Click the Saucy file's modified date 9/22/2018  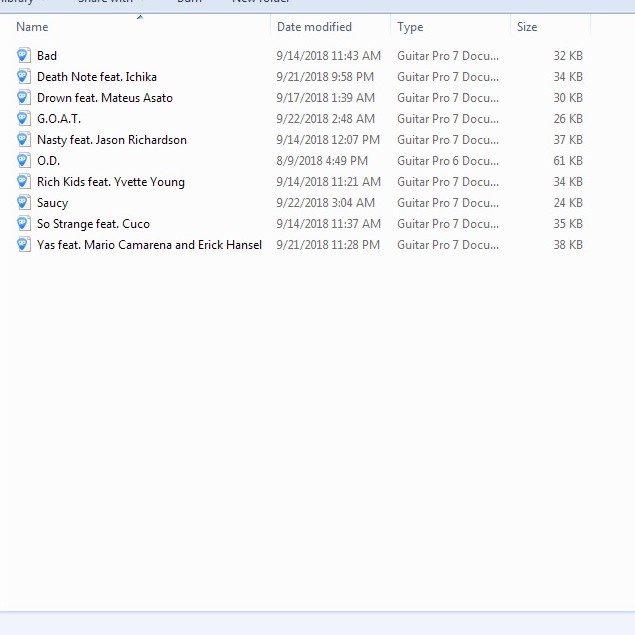click(325, 203)
